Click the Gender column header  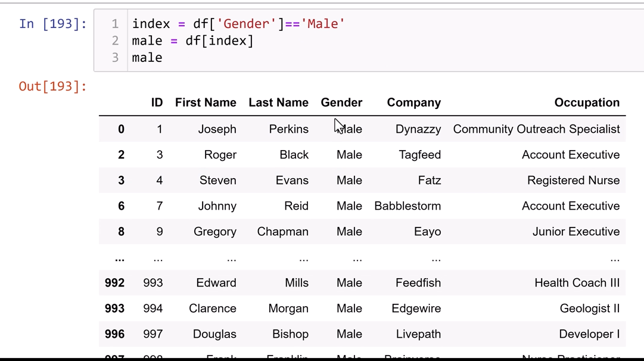click(x=341, y=102)
